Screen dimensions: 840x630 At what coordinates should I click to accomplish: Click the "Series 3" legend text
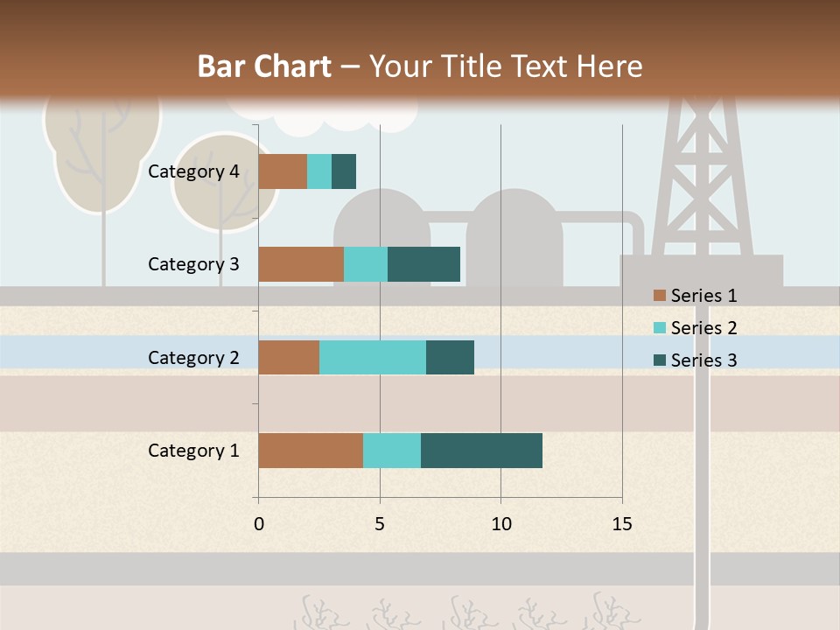[703, 360]
